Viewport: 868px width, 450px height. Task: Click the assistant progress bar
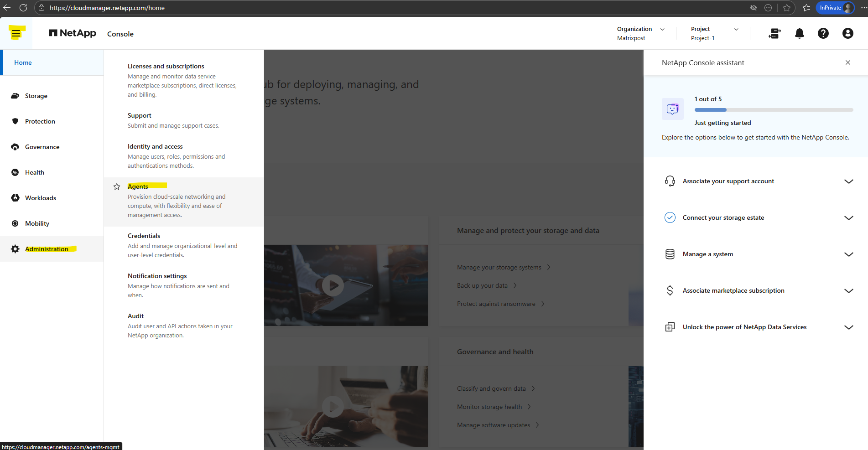click(x=774, y=110)
